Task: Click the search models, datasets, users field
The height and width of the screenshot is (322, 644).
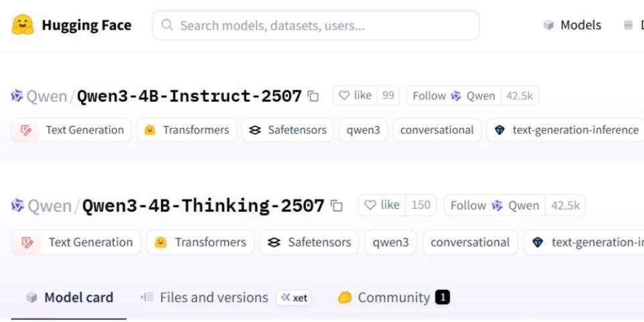Action: click(315, 25)
